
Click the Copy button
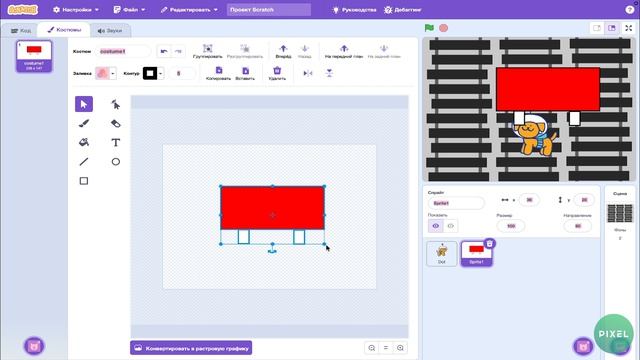218,73
